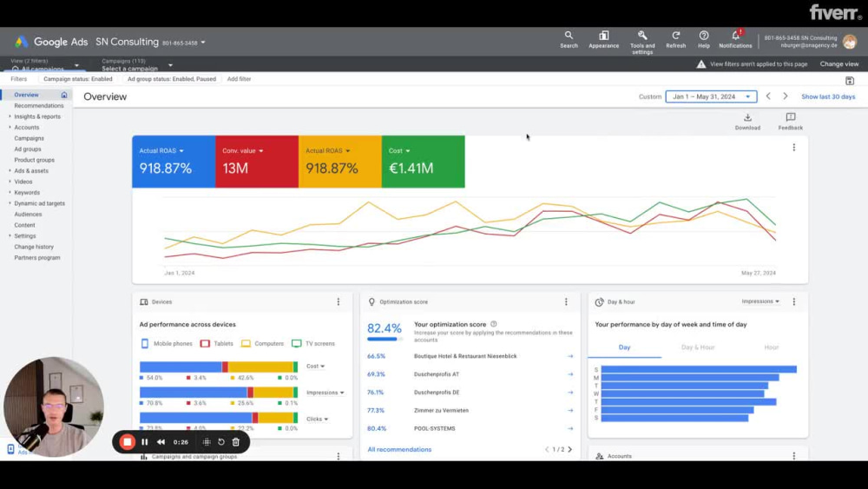Click optimization score info icon
868x489 pixels.
coord(493,325)
